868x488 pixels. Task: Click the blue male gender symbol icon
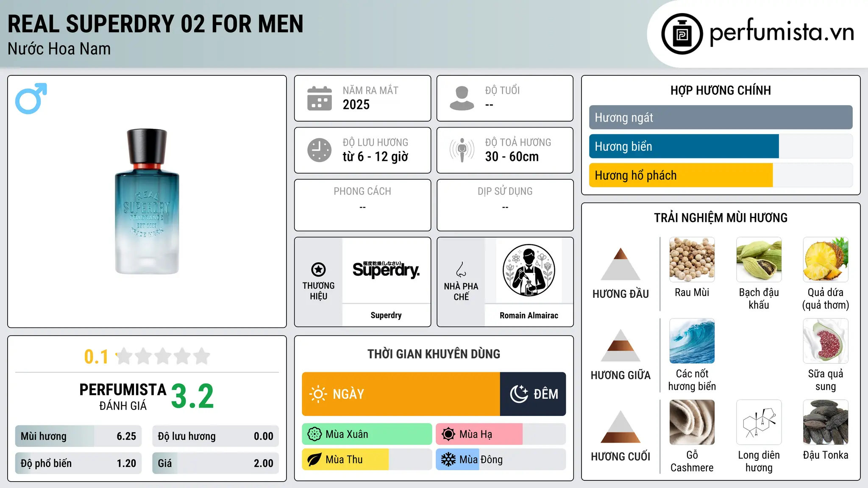[31, 98]
